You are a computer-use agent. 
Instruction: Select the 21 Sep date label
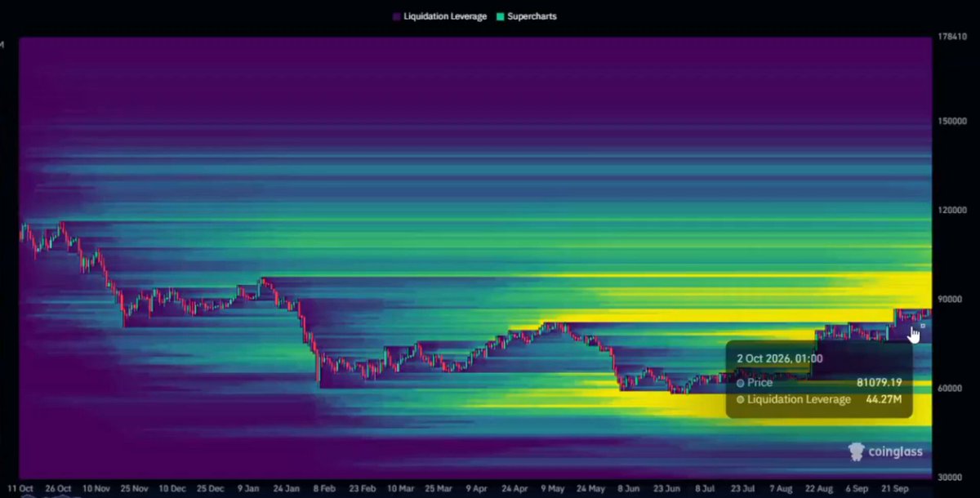(x=896, y=488)
